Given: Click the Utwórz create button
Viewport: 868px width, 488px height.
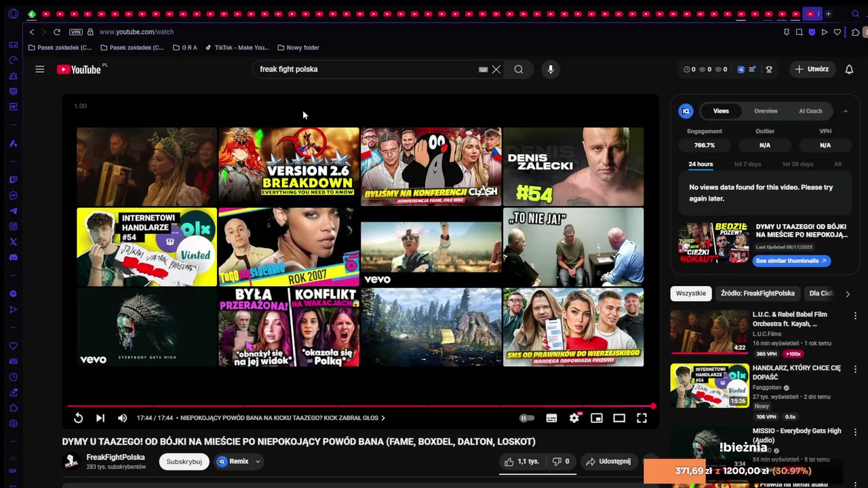Looking at the screenshot, I should [812, 69].
